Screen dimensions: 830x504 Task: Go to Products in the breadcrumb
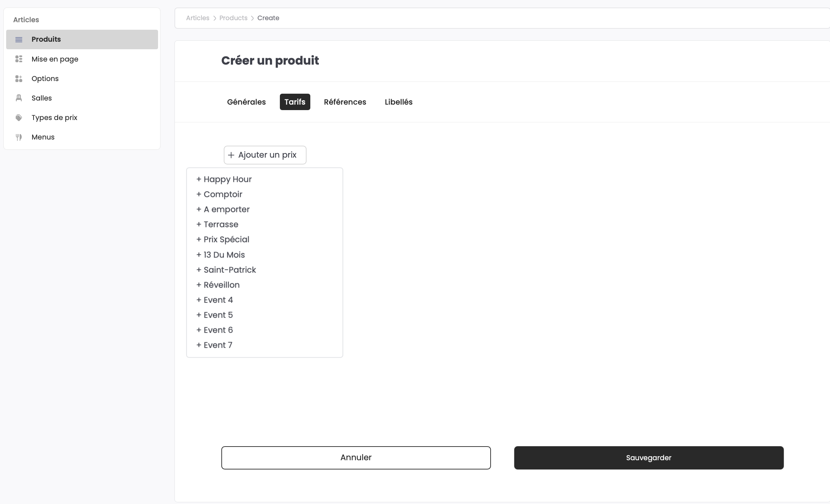(x=233, y=18)
